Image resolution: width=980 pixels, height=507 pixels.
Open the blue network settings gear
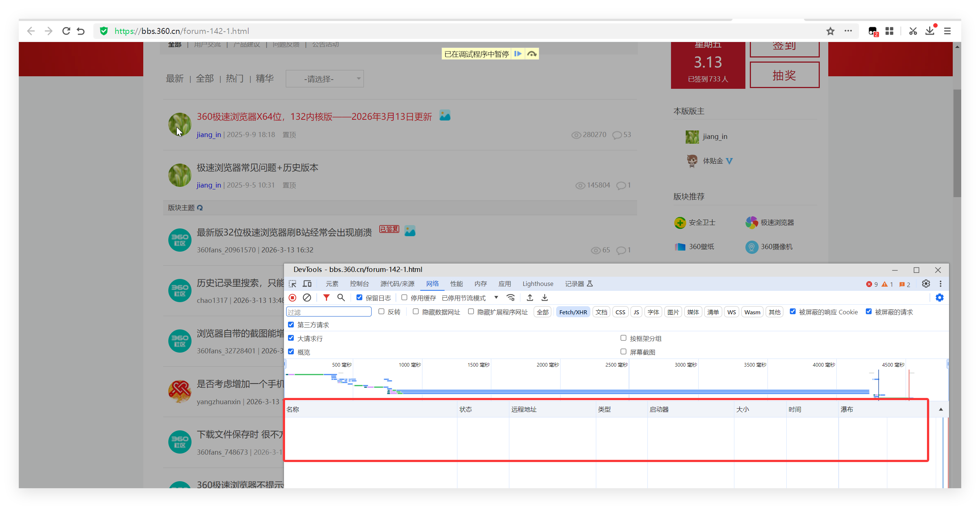pyautogui.click(x=939, y=298)
